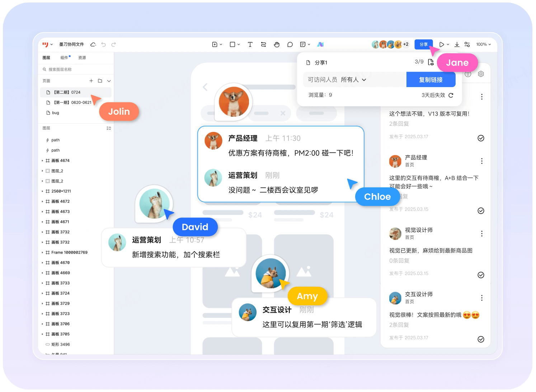The width and height of the screenshot is (536, 392).
Task: Expand the 画板 4674 layer tree
Action: [x=43, y=160]
